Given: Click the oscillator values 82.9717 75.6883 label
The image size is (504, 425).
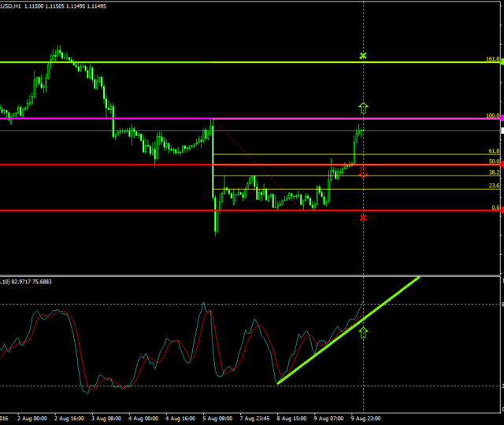Looking at the screenshot, I should coord(31,281).
